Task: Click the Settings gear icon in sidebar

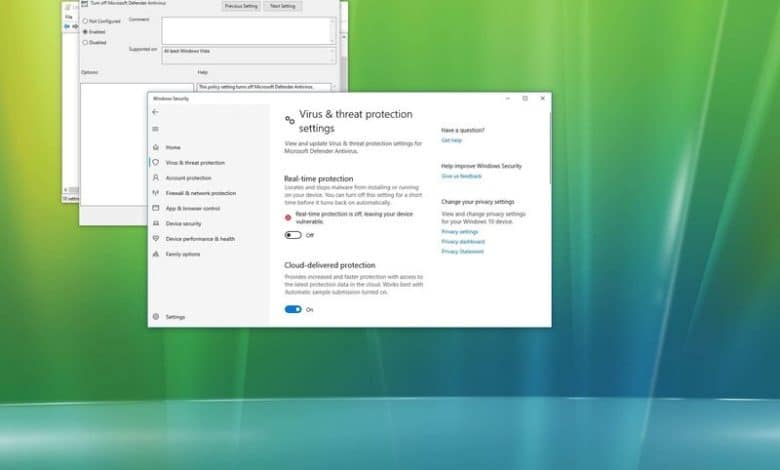Action: tap(156, 317)
